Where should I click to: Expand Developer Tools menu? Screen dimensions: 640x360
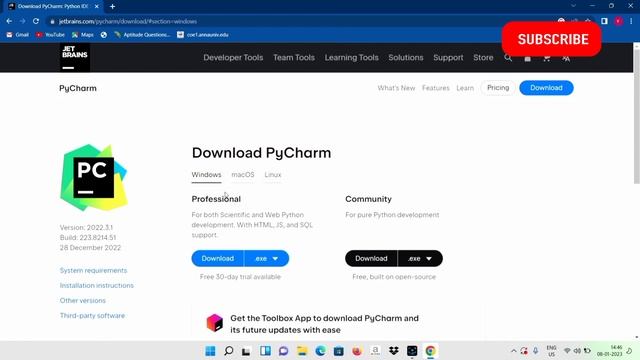tap(233, 58)
